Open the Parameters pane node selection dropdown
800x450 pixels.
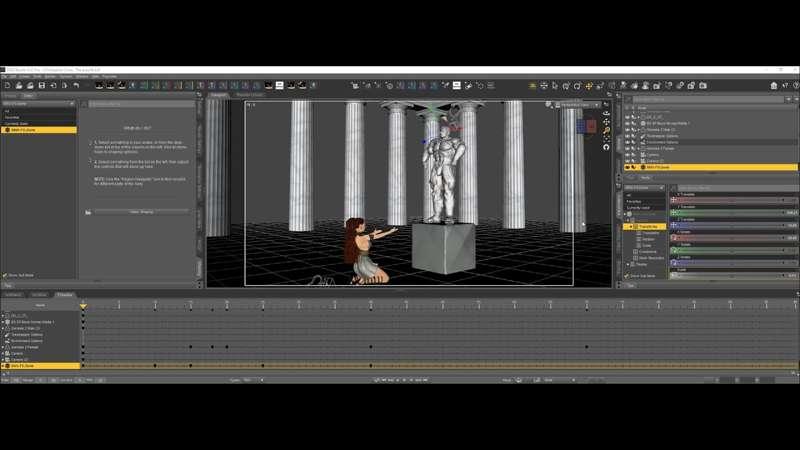pyautogui.click(x=645, y=188)
